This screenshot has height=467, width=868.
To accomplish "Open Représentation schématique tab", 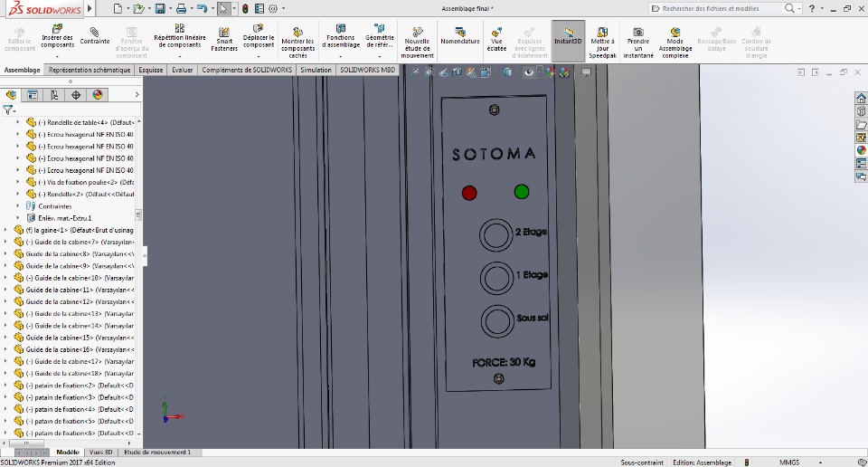I will click(x=90, y=70).
